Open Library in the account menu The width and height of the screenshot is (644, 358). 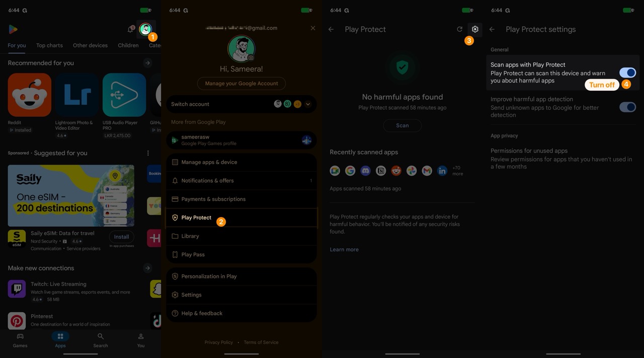tap(242, 236)
